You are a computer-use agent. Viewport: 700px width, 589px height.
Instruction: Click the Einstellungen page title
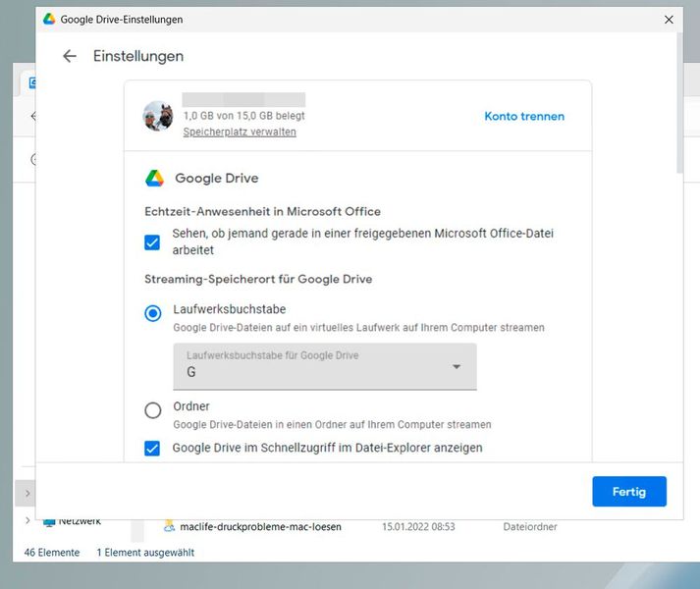138,56
